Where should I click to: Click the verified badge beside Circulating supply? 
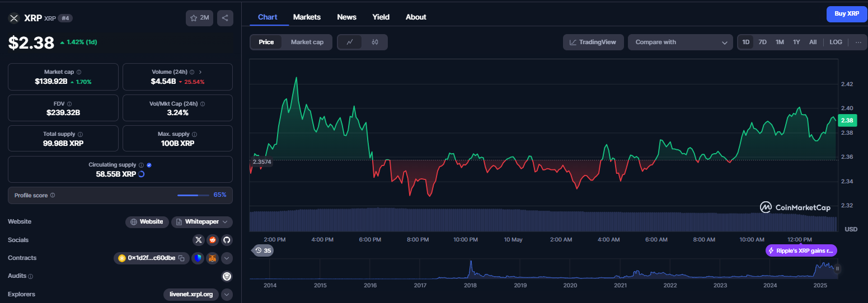coord(149,165)
